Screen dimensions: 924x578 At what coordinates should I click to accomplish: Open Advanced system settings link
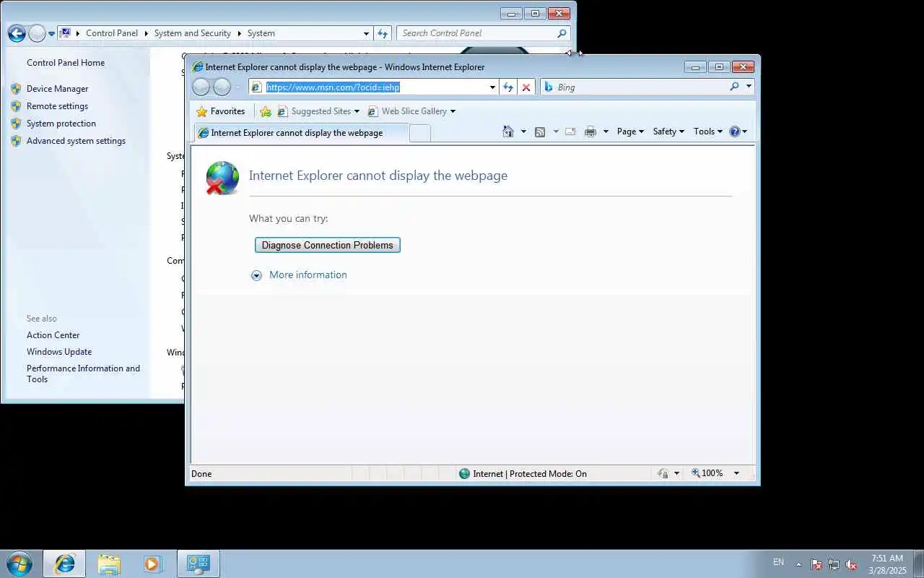coord(77,141)
